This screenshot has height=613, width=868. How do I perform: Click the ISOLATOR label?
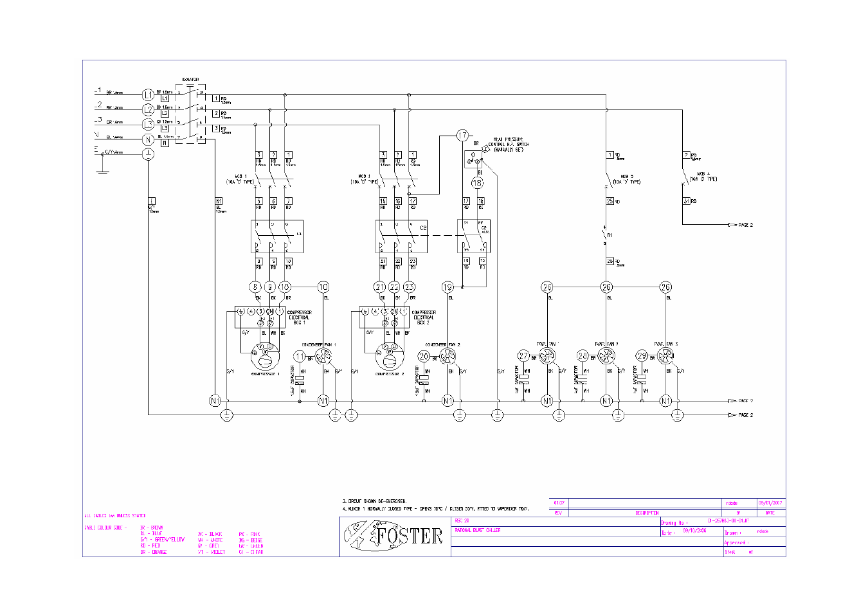(x=190, y=80)
